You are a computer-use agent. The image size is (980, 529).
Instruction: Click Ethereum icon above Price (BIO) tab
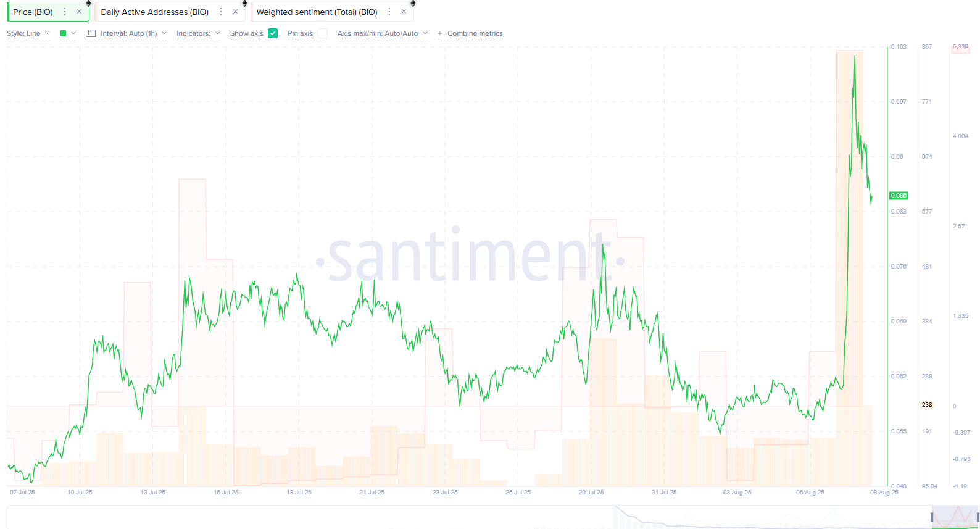[88, 3]
